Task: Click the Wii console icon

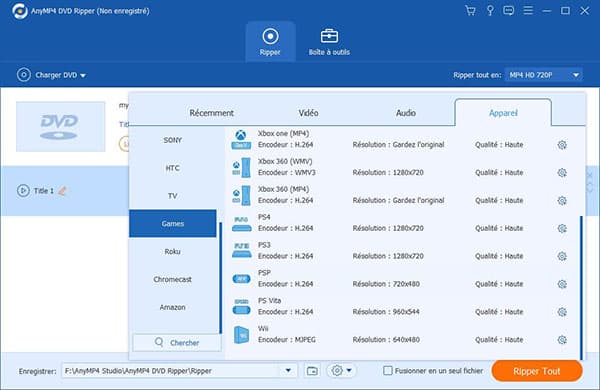Action: pos(241,335)
